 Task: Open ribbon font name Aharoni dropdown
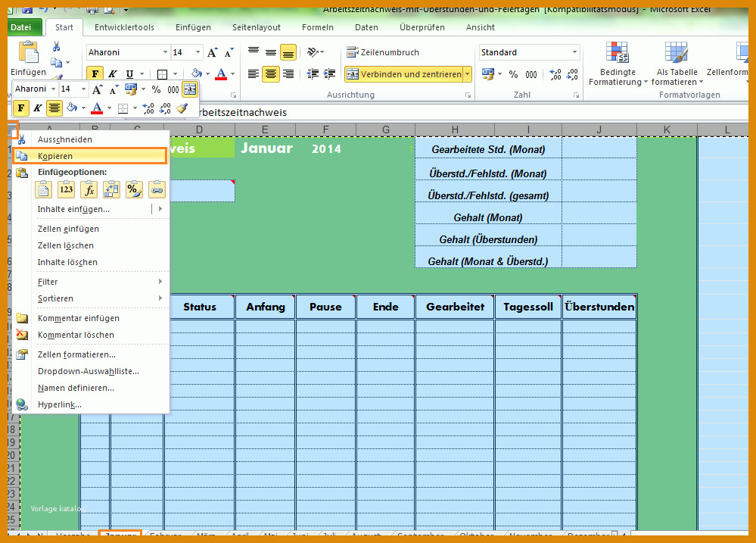pyautogui.click(x=166, y=52)
